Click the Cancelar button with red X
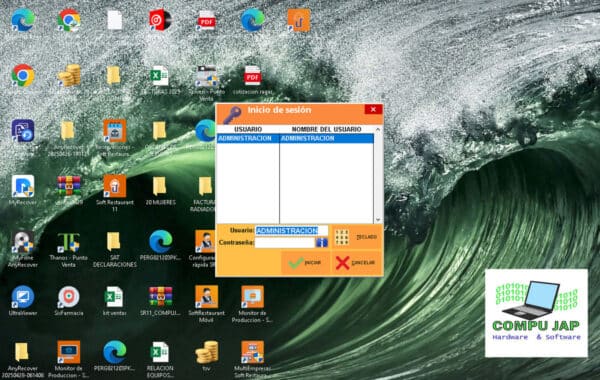600x380 pixels. click(356, 263)
